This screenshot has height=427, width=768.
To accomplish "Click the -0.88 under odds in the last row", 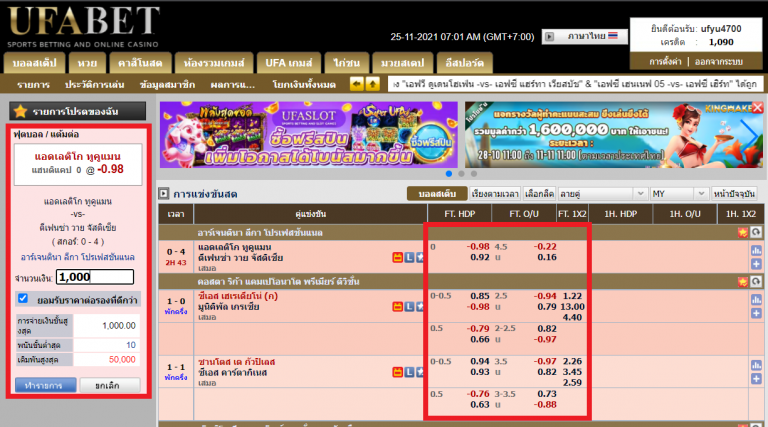I will (x=545, y=404).
